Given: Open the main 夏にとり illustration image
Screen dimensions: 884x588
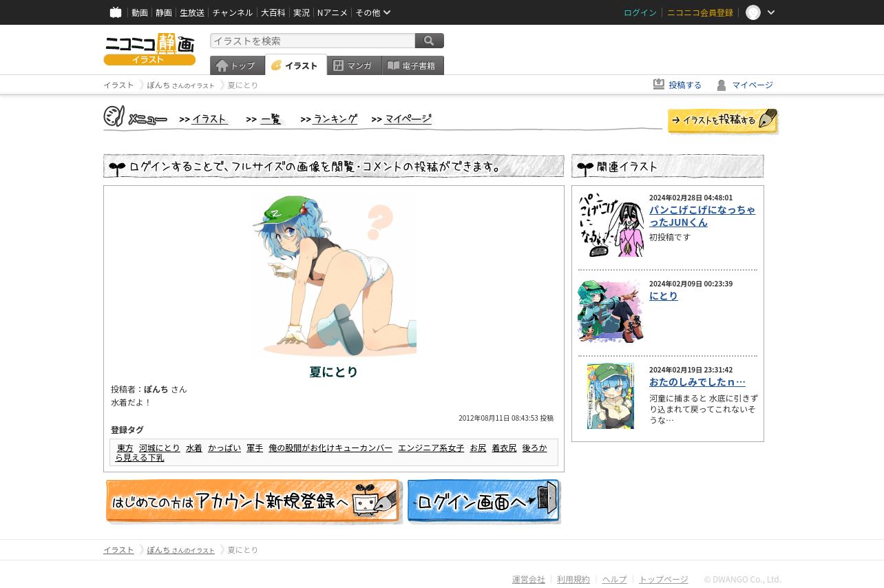Looking at the screenshot, I should point(334,274).
